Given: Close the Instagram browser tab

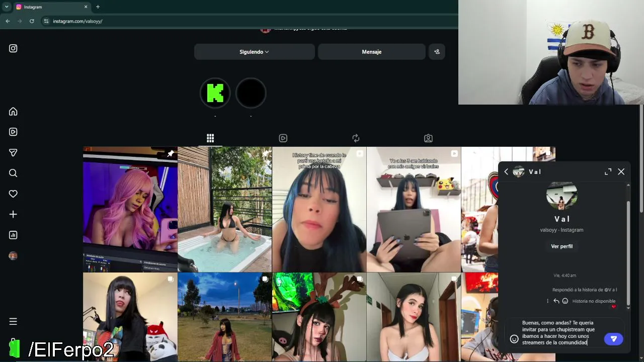Looking at the screenshot, I should coord(86,7).
